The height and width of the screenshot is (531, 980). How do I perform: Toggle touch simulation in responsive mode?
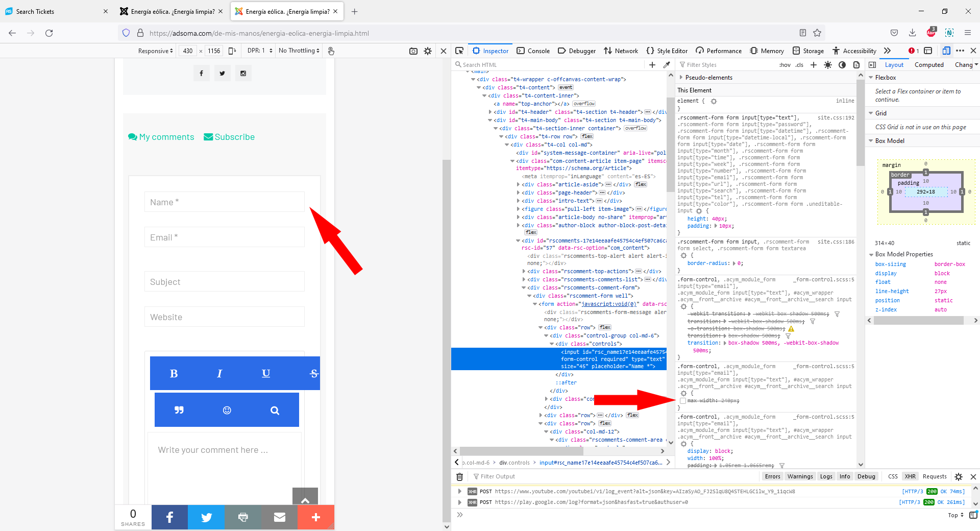pos(331,51)
